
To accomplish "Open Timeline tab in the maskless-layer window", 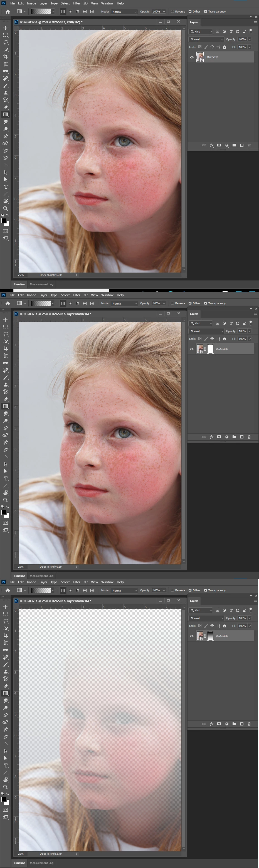I will (x=19, y=284).
